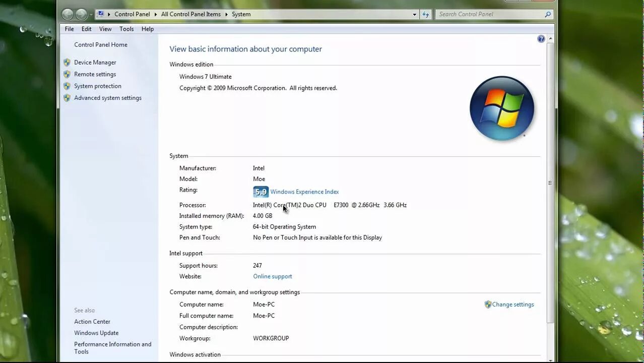Open Device Manager link

pos(95,63)
